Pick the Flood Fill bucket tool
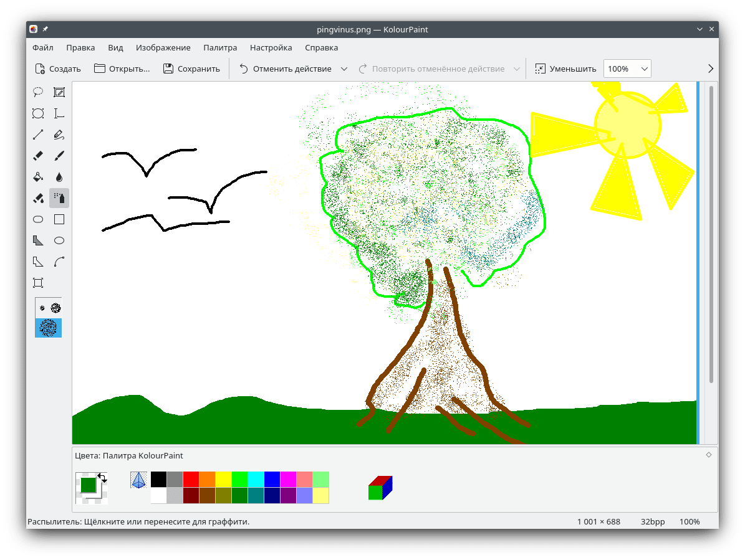 (38, 177)
